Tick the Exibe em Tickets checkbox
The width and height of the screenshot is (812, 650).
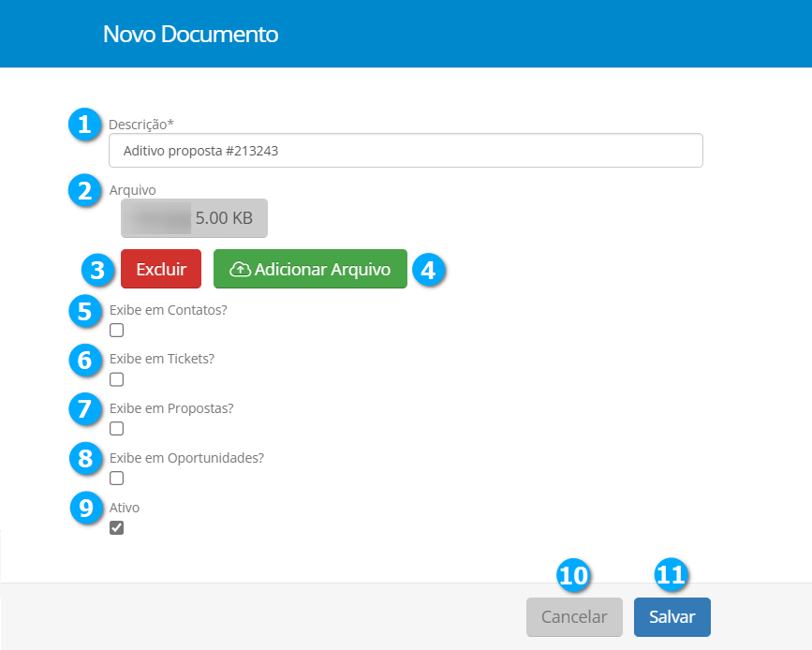117,379
